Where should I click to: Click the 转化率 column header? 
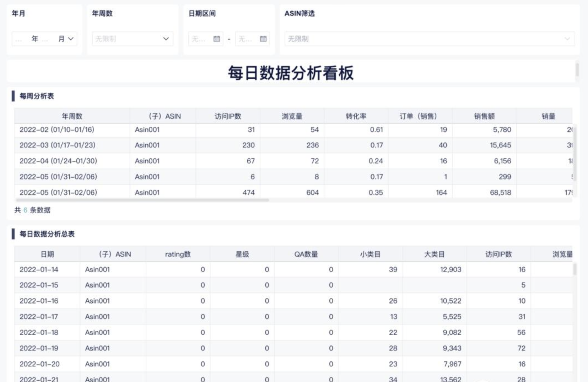(x=356, y=116)
